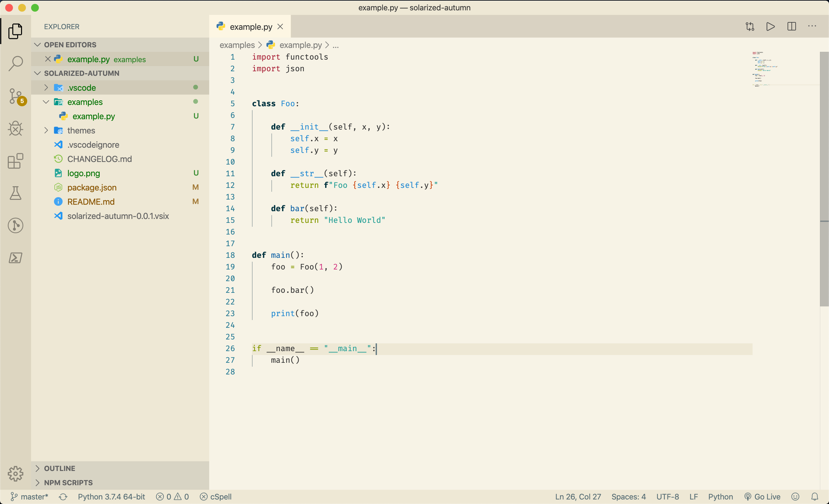Open the Search view in activity bar
The height and width of the screenshot is (504, 829).
click(x=16, y=63)
